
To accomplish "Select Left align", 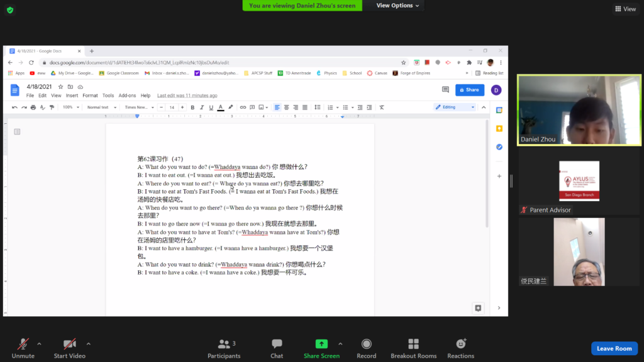I will pos(277,107).
